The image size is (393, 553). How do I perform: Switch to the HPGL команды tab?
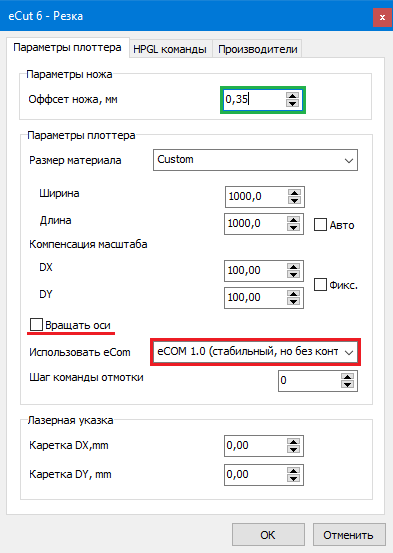pos(170,49)
